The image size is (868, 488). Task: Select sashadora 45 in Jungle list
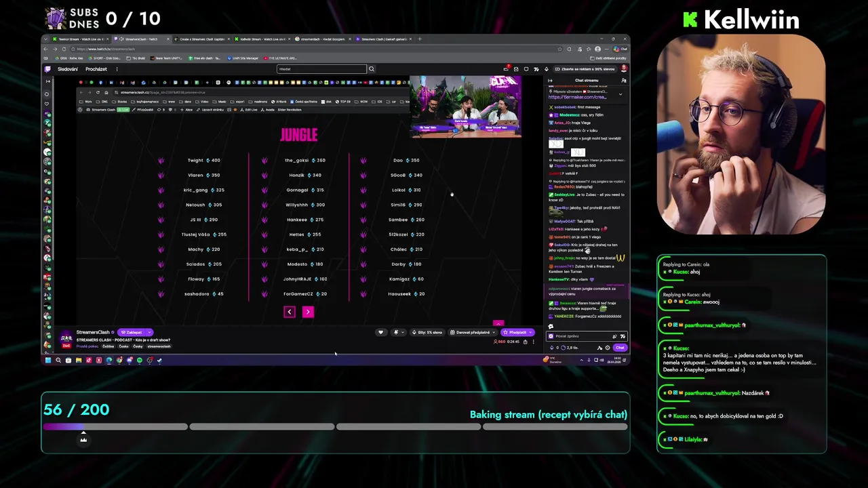(x=203, y=294)
